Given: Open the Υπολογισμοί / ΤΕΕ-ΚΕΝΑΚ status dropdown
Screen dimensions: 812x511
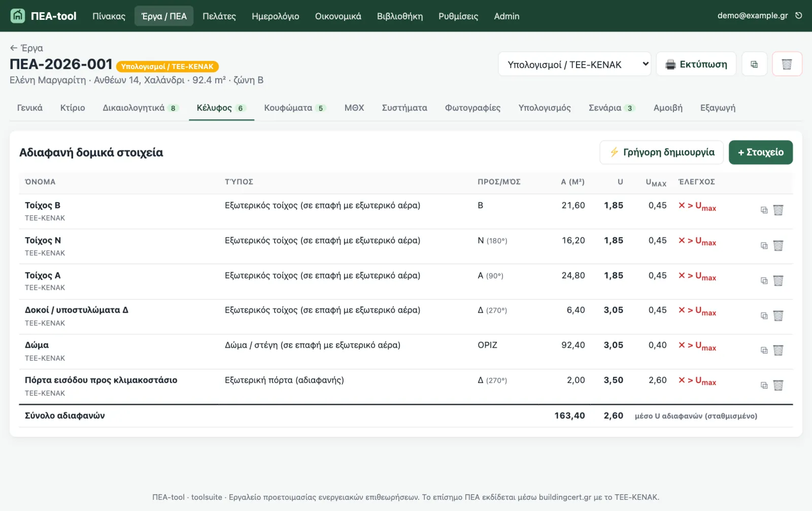Looking at the screenshot, I should coord(574,64).
